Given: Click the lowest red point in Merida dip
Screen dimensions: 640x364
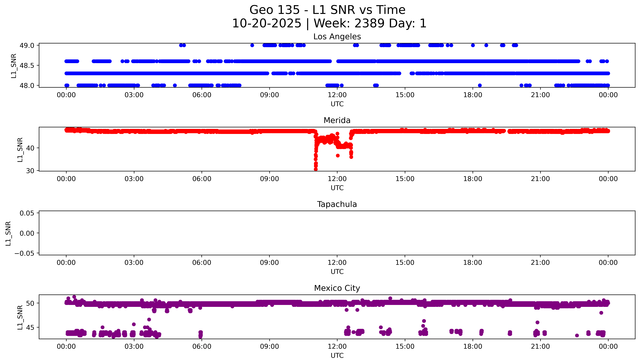Looking at the screenshot, I should point(316,169).
